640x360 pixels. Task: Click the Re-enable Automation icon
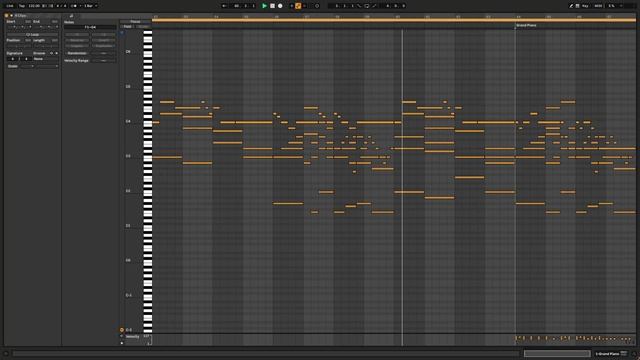304,6
